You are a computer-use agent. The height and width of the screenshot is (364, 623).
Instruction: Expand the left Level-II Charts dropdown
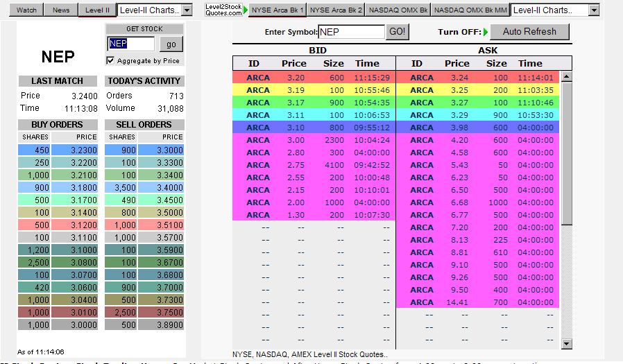tap(187, 10)
